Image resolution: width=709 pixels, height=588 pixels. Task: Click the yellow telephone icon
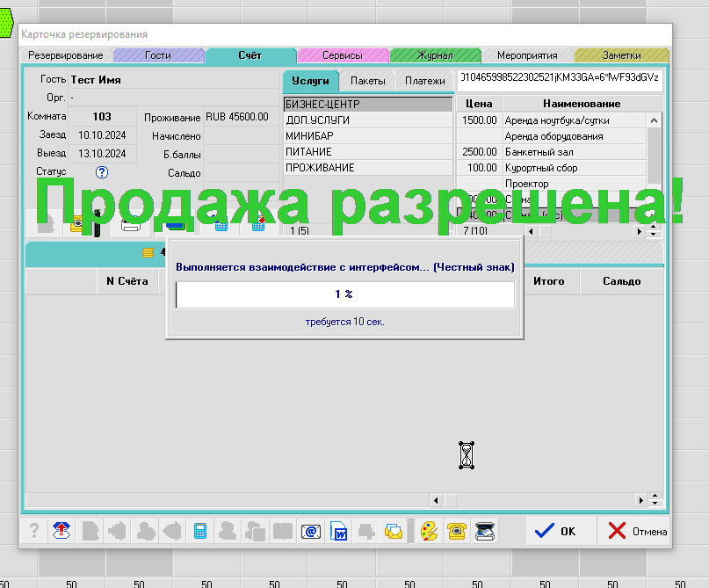pyautogui.click(x=457, y=531)
